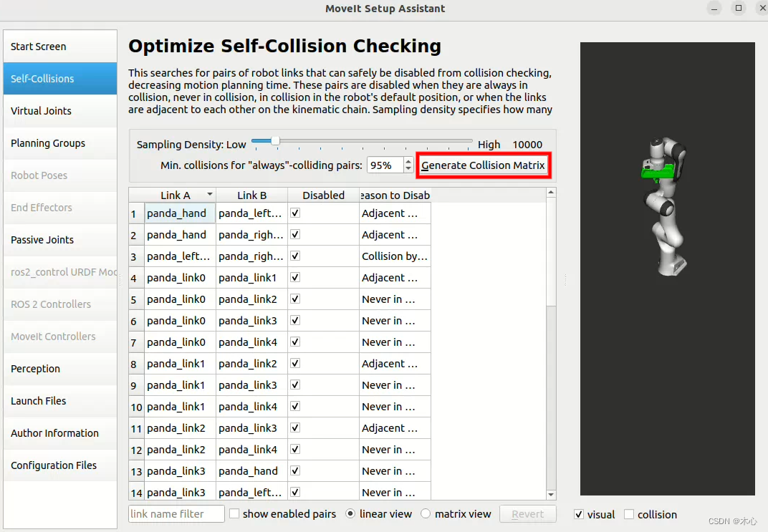Toggle Disabled checkbox in row 9

coord(295,386)
